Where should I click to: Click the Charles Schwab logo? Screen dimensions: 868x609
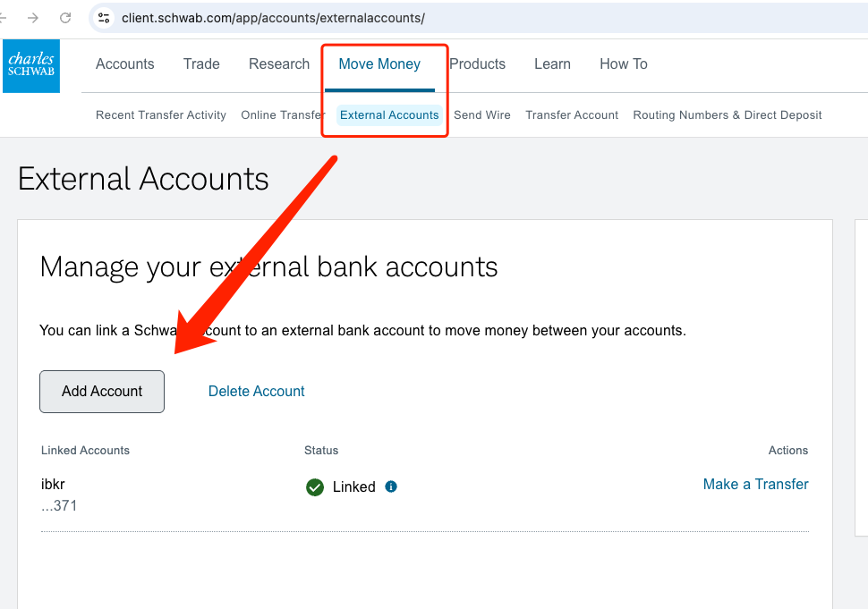click(x=31, y=66)
